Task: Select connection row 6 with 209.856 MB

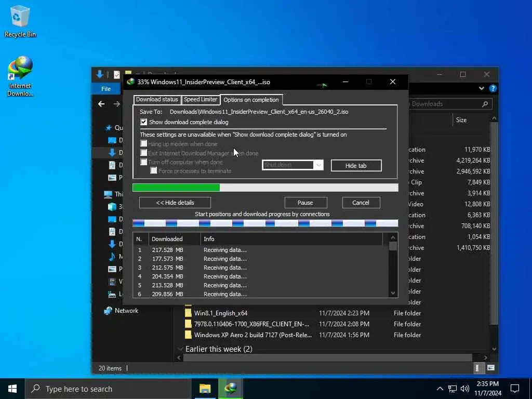Action: click(x=261, y=294)
